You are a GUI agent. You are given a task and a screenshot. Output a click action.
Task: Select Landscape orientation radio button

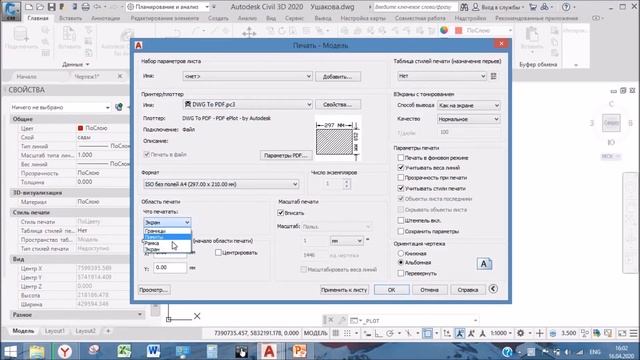click(x=401, y=262)
